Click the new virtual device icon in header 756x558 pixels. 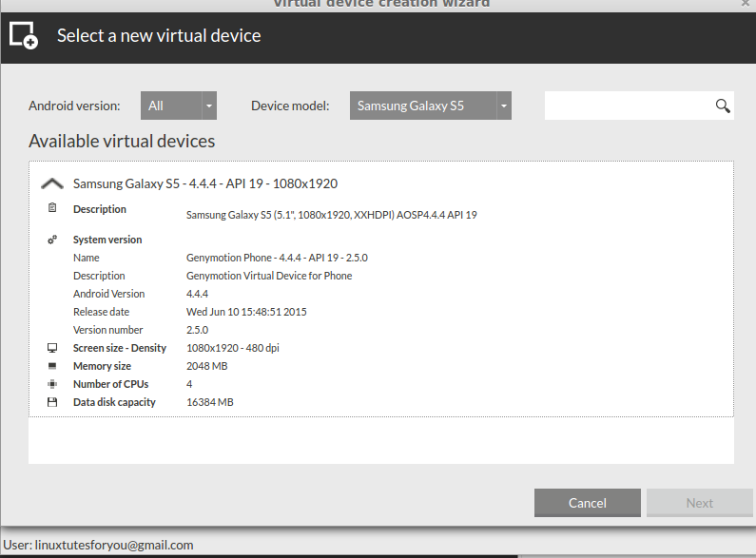coord(24,35)
